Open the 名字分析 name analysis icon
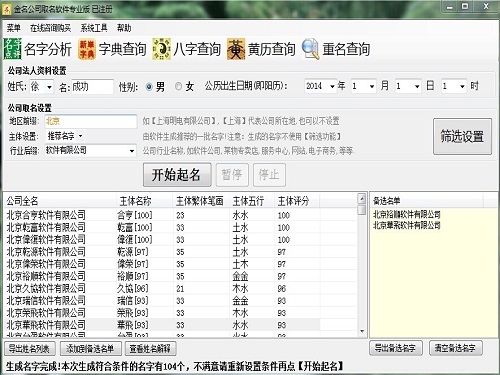This screenshot has width=500, height=375. click(x=13, y=49)
